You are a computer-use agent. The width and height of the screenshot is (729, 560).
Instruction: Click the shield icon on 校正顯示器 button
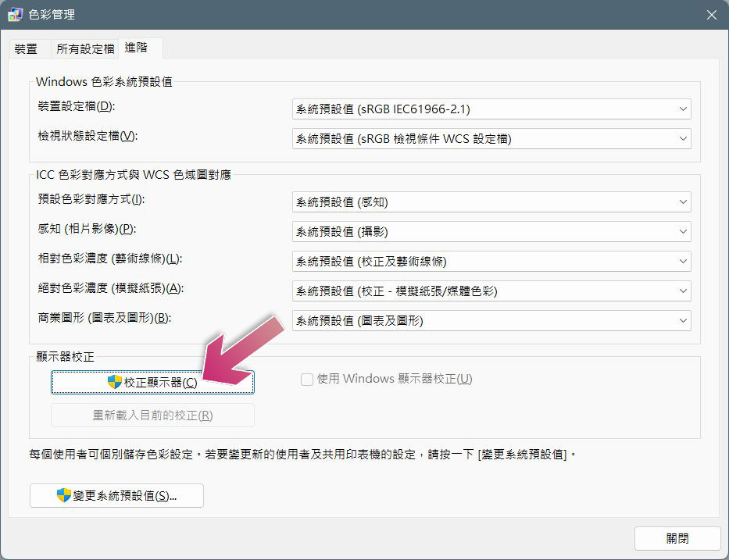[114, 382]
